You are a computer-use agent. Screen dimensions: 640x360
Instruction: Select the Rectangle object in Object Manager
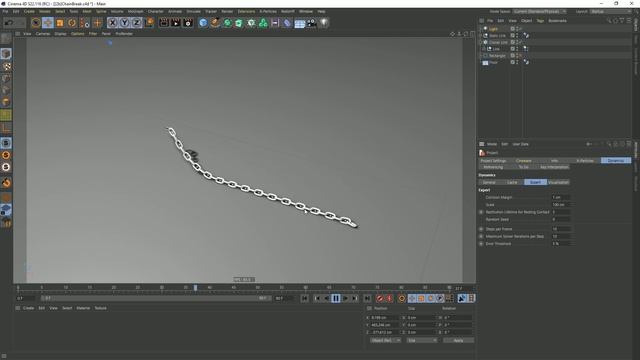click(497, 56)
